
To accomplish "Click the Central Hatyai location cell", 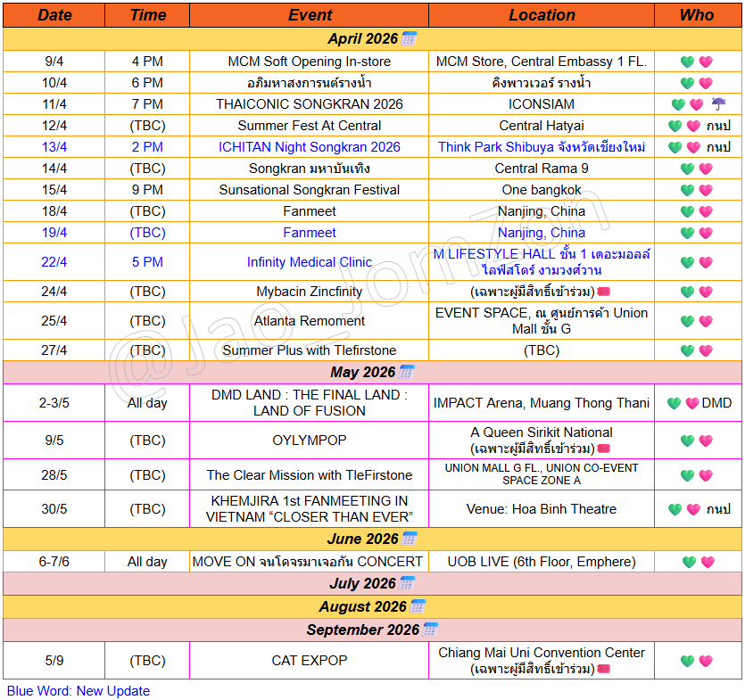I will point(542,126).
